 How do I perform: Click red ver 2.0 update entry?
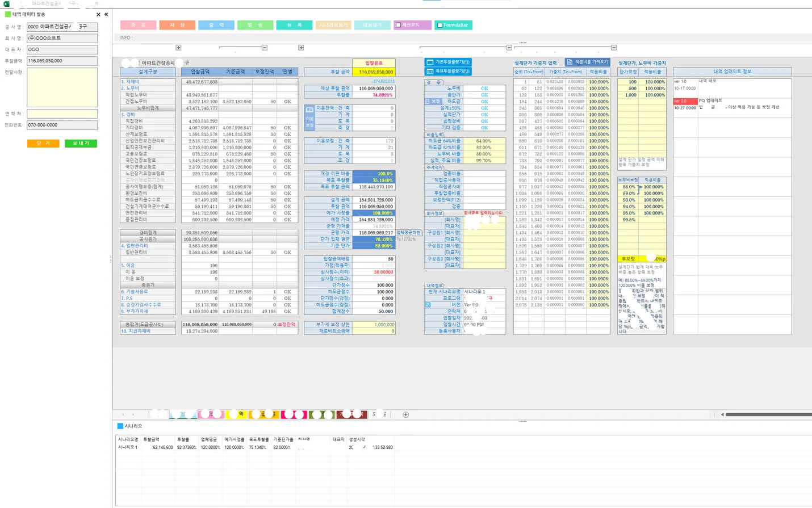(685, 101)
